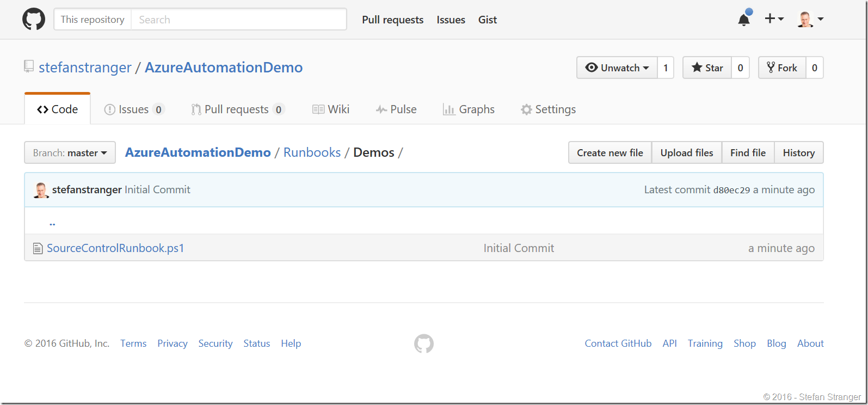Viewport: 868px width, 405px height.
Task: Open the Initial Commit message in commit bar
Action: pos(157,189)
